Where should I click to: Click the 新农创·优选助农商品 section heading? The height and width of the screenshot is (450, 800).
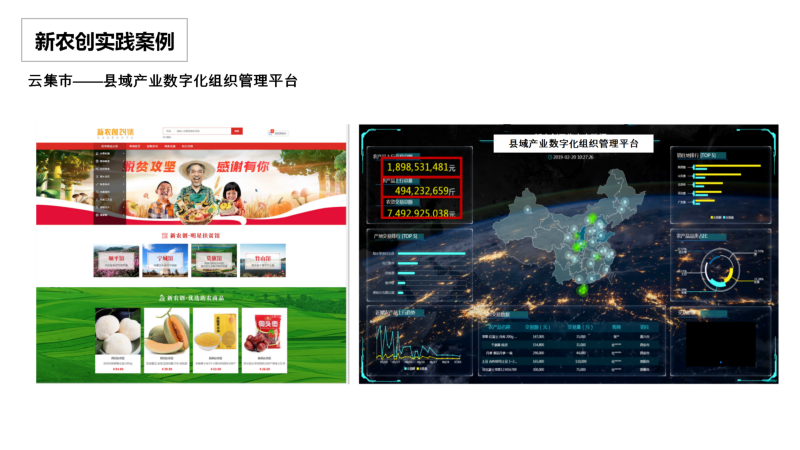191,297
